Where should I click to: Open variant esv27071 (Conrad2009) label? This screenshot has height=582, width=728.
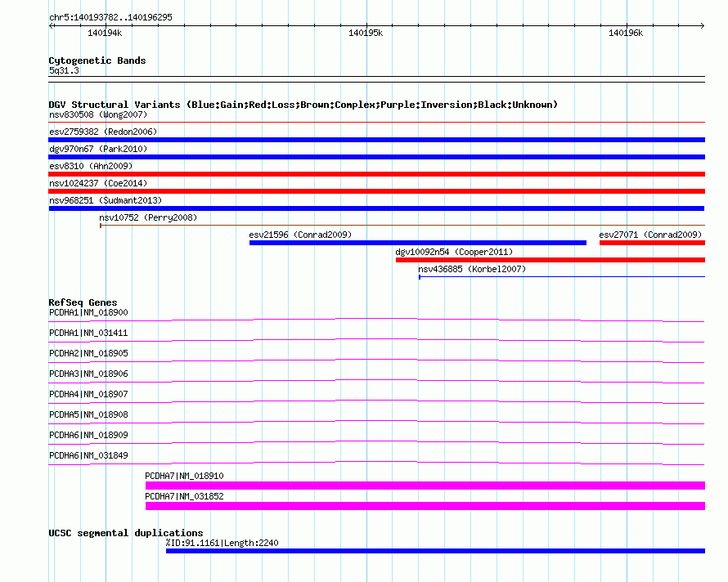pos(650,235)
